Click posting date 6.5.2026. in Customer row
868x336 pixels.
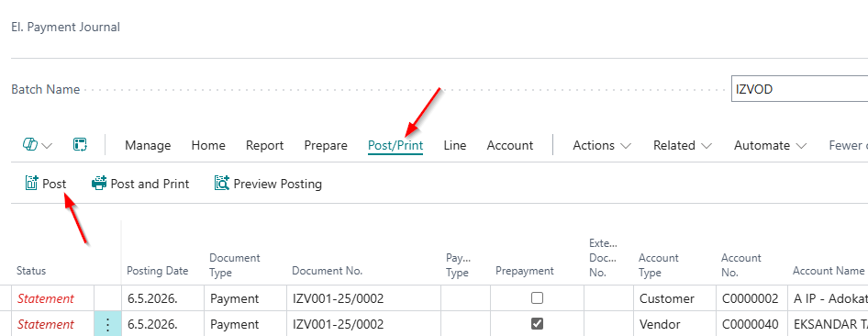tap(151, 299)
